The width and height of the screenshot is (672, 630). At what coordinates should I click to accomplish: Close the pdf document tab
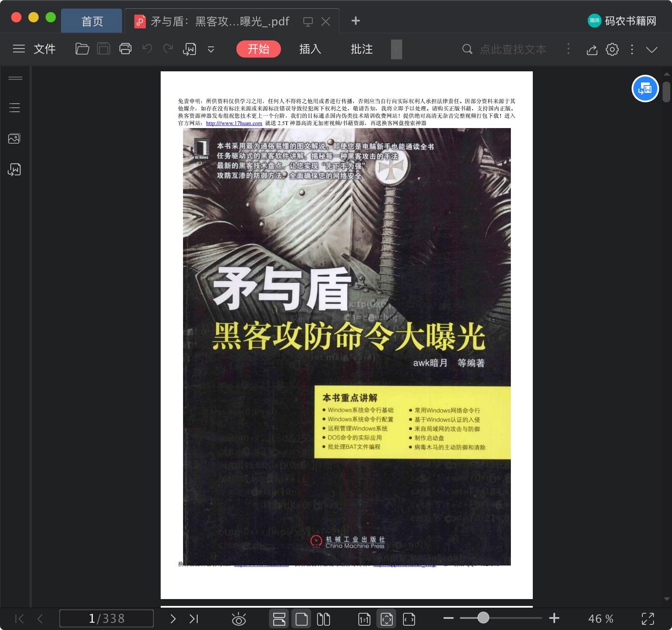tap(326, 21)
